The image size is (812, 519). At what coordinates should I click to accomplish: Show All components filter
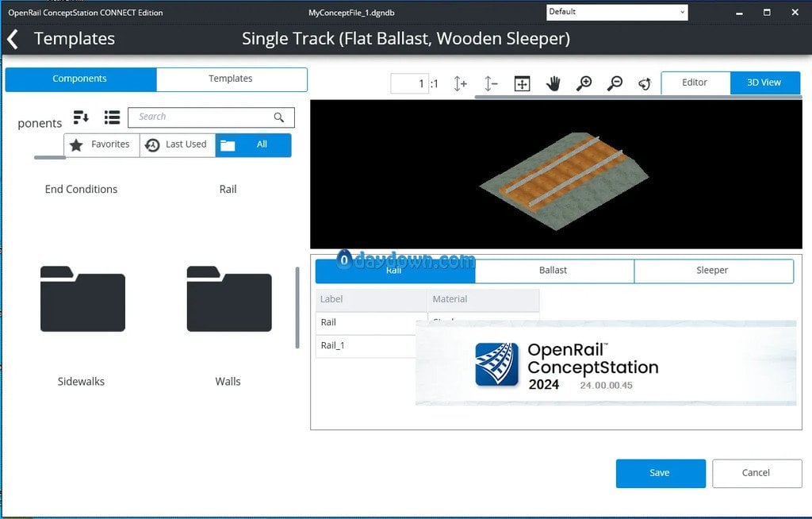(253, 145)
